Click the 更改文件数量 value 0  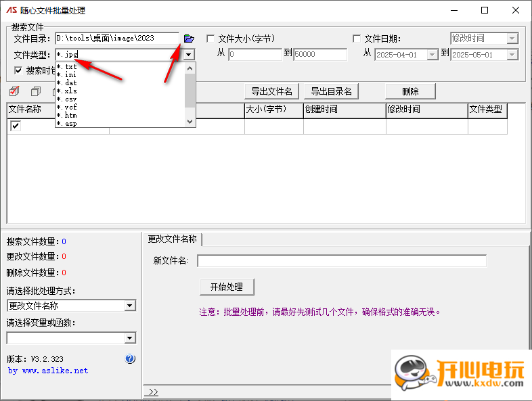click(64, 256)
